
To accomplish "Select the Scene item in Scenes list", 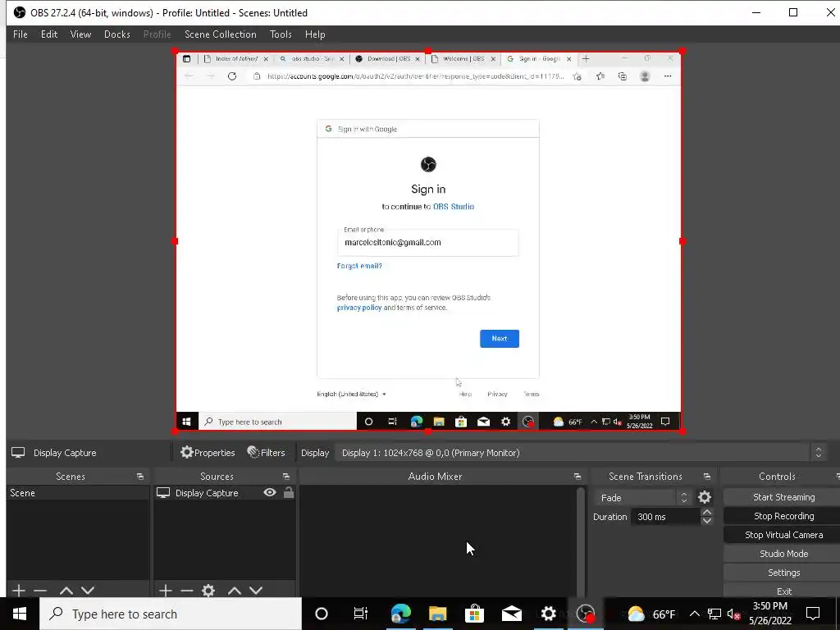I will (x=78, y=493).
